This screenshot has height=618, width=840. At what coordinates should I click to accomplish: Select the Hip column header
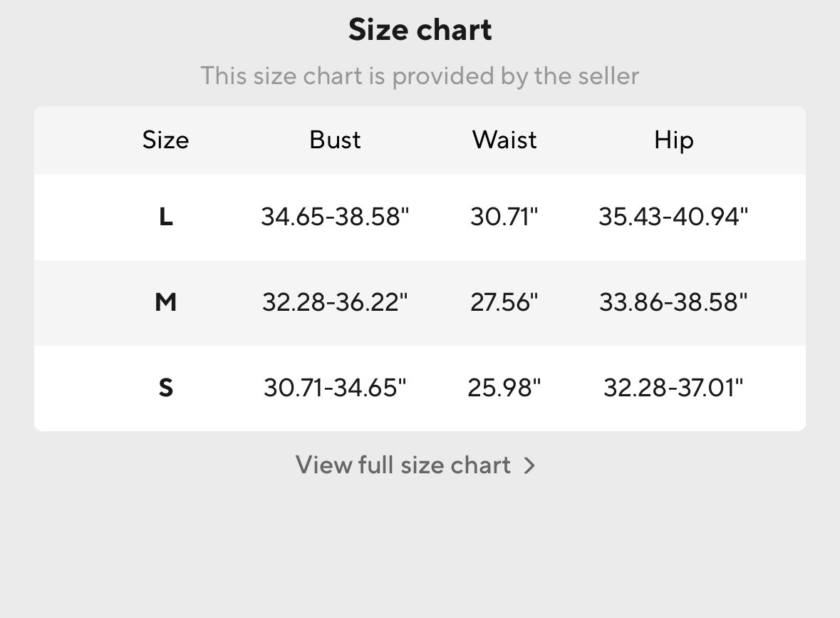673,140
